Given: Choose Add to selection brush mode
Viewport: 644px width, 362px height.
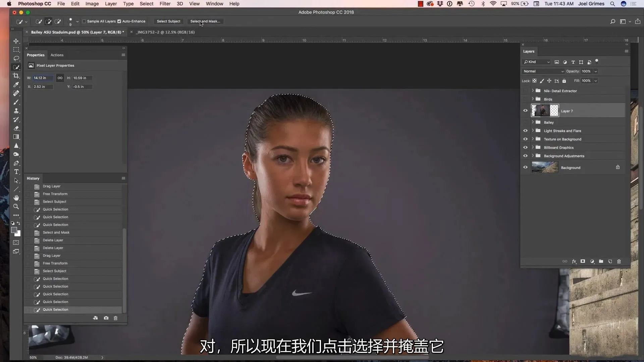Looking at the screenshot, I should point(48,21).
